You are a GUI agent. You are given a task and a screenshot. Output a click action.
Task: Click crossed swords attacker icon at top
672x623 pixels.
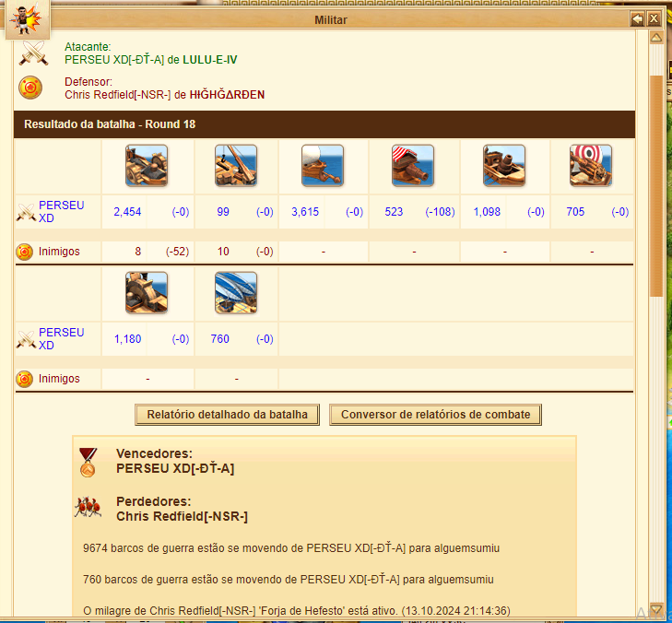(x=33, y=53)
